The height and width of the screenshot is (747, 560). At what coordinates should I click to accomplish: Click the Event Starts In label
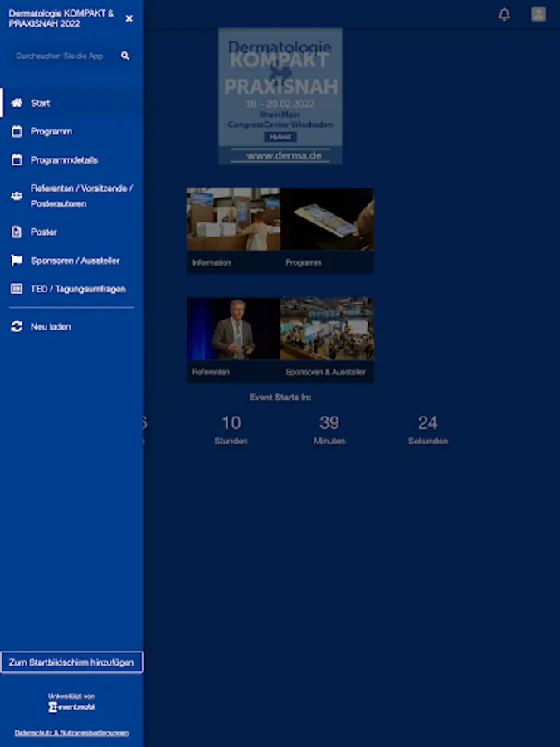click(280, 397)
